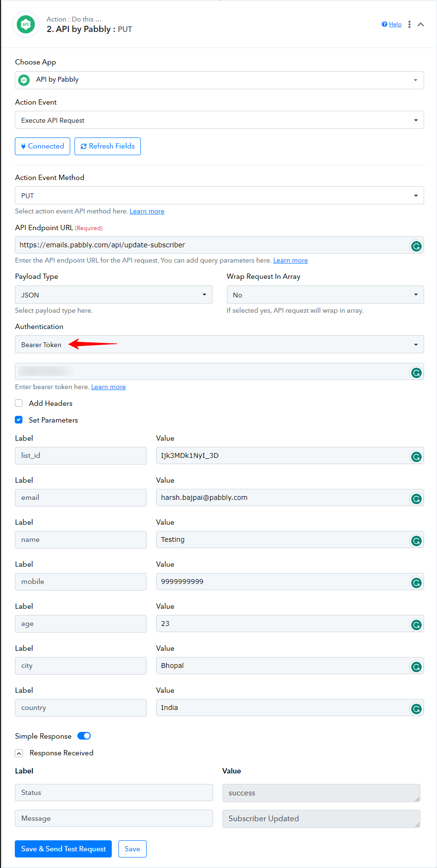
Task: Click Grammarly icon in API Endpoint URL field
Action: click(x=416, y=246)
